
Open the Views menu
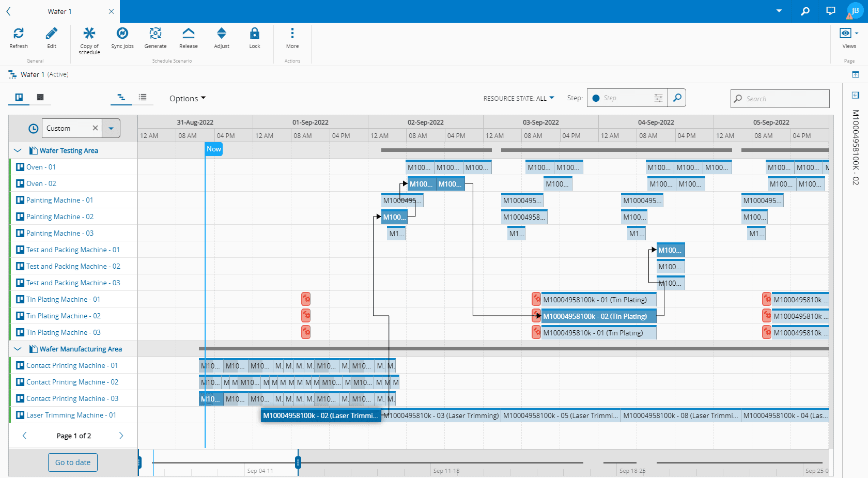(849, 34)
